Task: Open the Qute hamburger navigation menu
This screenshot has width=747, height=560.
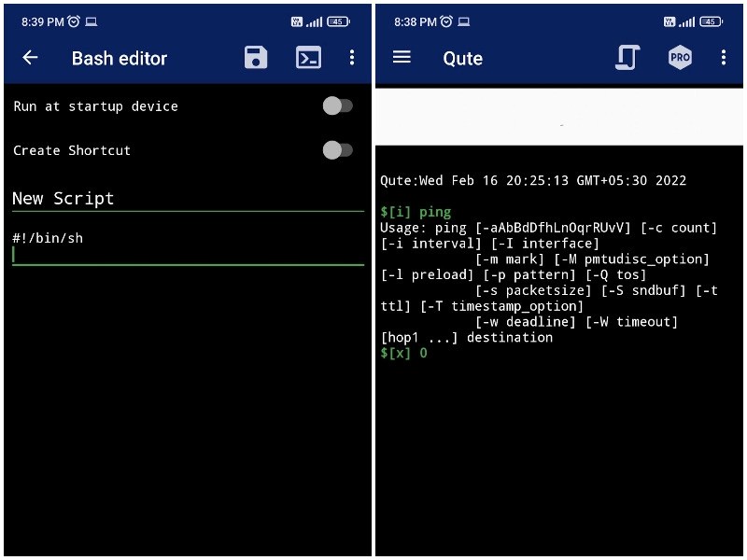Action: tap(402, 58)
